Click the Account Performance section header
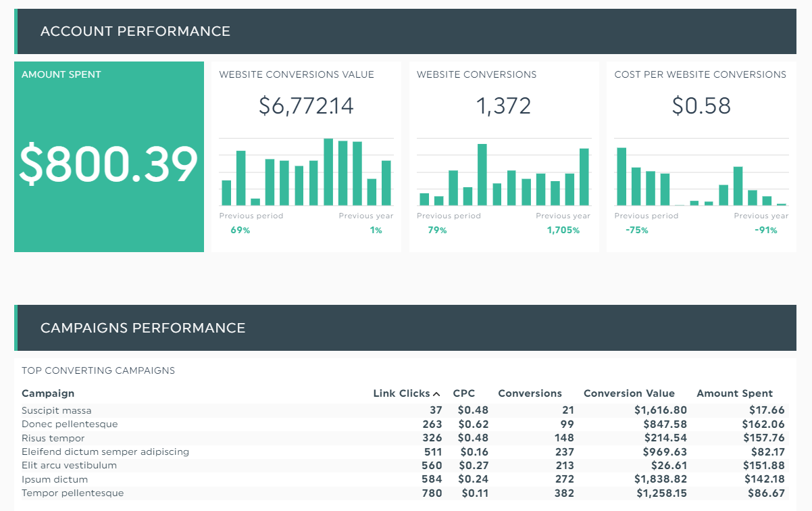Viewport: 812px width, 511px height. (135, 31)
